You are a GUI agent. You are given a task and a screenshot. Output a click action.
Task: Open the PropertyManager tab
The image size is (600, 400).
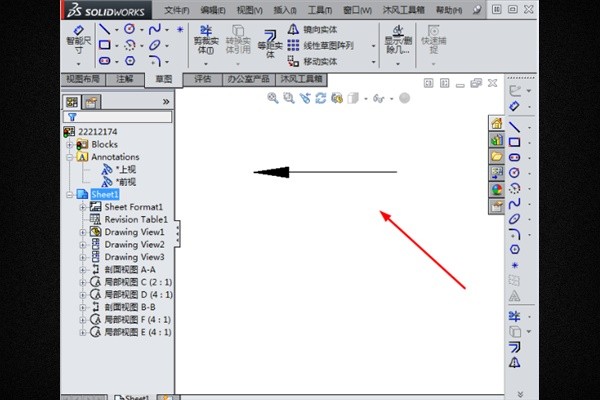pyautogui.click(x=91, y=102)
